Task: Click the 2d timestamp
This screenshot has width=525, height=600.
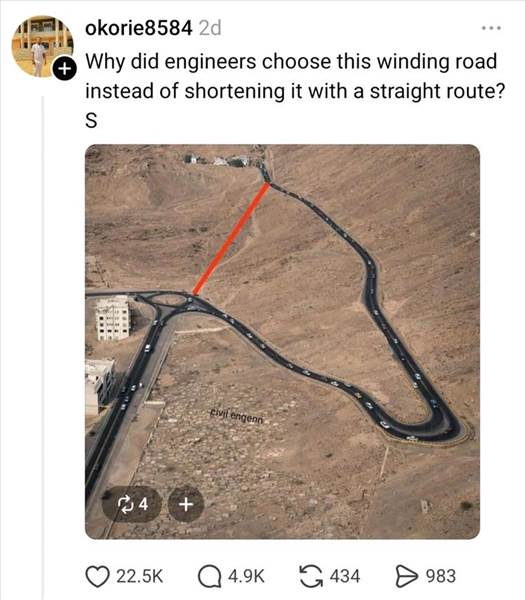Action: tap(210, 28)
